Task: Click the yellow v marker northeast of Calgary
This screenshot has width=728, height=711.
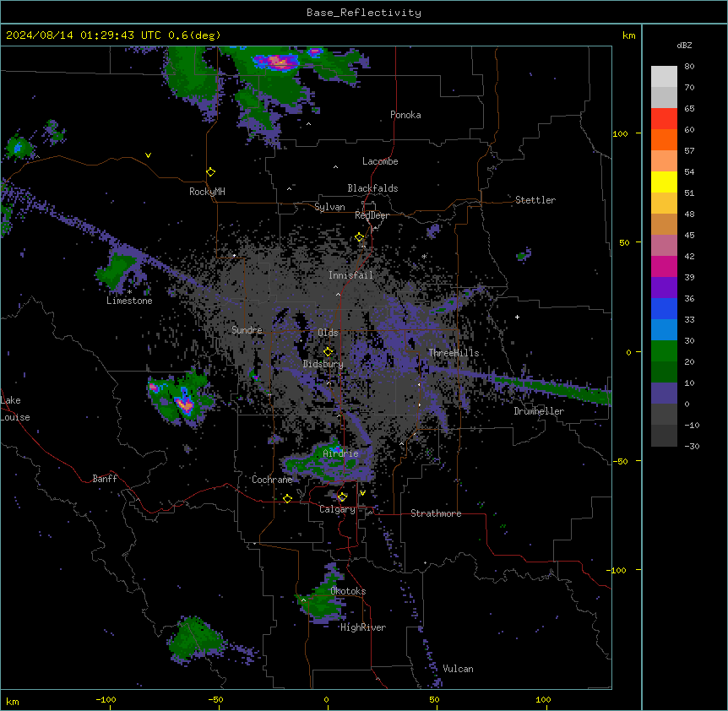Action: pyautogui.click(x=362, y=493)
